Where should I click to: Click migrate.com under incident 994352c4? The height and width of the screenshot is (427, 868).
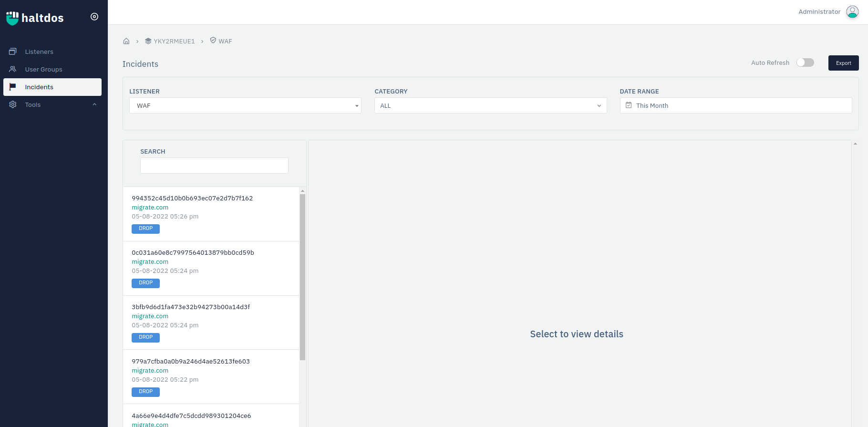pos(150,208)
